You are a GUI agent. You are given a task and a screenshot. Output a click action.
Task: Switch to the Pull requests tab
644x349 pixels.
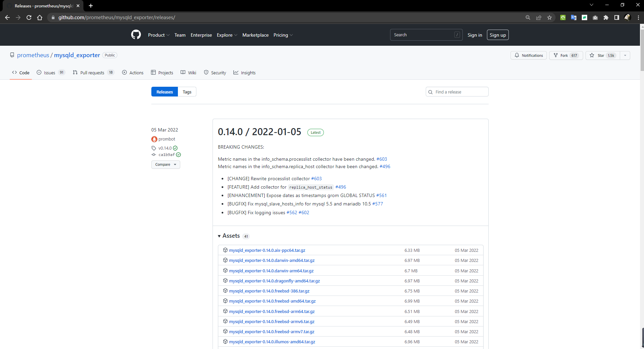pyautogui.click(x=93, y=73)
